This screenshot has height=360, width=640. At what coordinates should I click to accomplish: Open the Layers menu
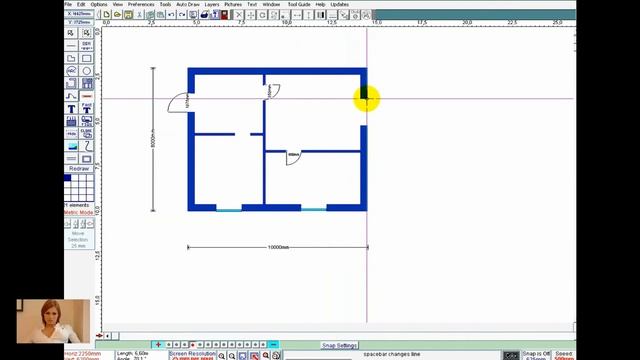(x=211, y=4)
